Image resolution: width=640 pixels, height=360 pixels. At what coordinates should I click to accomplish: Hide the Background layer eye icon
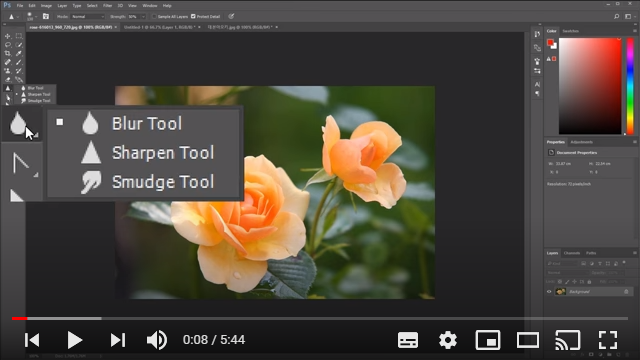coord(549,291)
